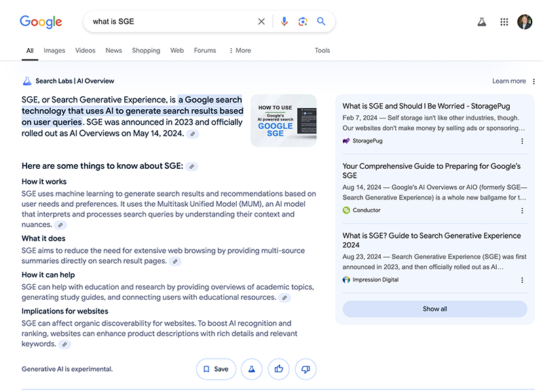The width and height of the screenshot is (543, 392).
Task: Select the All tab
Action: click(30, 50)
